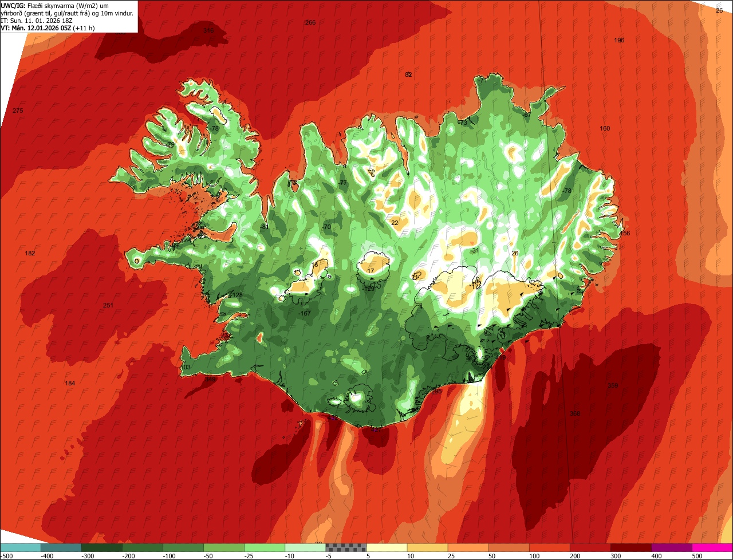
Task: Select the checkered legend swatch between -5 and 5
Action: [x=346, y=547]
